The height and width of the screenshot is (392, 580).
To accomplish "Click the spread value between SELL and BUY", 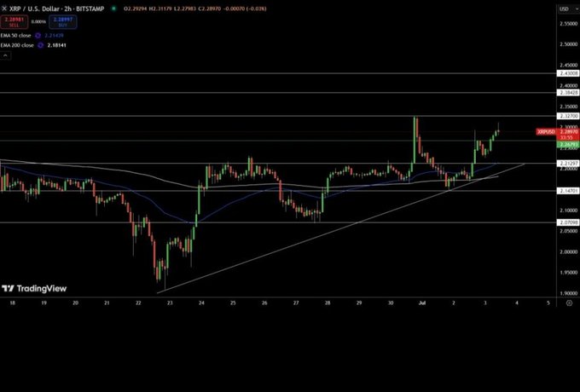I will [38, 22].
